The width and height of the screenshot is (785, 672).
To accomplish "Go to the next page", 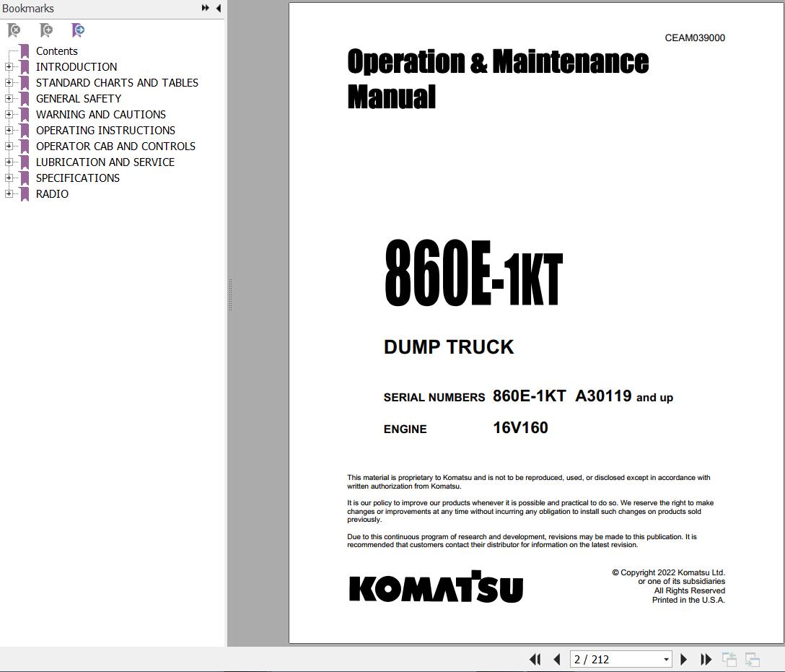I will click(683, 660).
